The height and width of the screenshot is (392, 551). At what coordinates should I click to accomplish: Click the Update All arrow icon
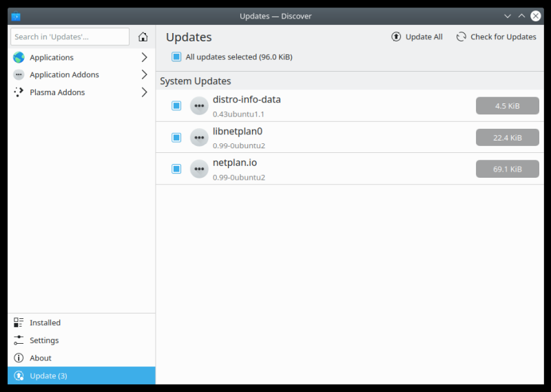[x=396, y=37]
